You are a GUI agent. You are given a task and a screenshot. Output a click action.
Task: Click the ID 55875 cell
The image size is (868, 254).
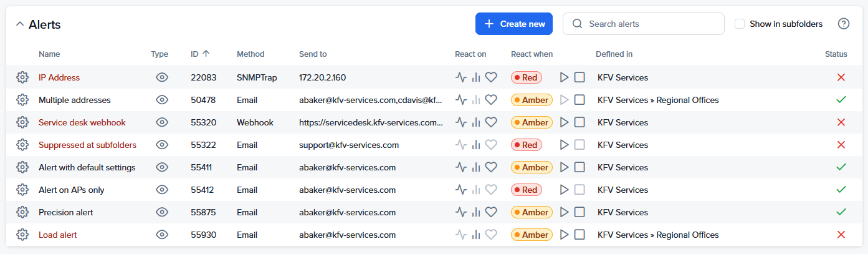(x=203, y=212)
